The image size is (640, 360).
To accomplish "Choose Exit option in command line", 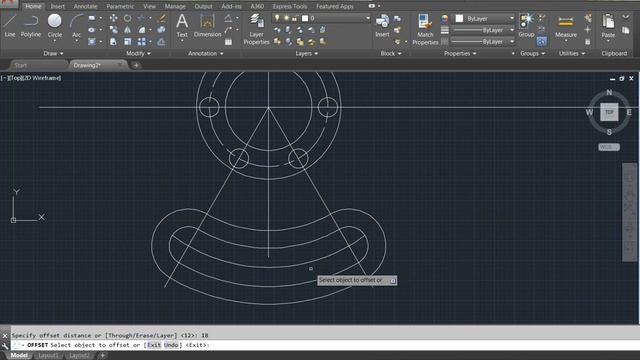I will 154,345.
